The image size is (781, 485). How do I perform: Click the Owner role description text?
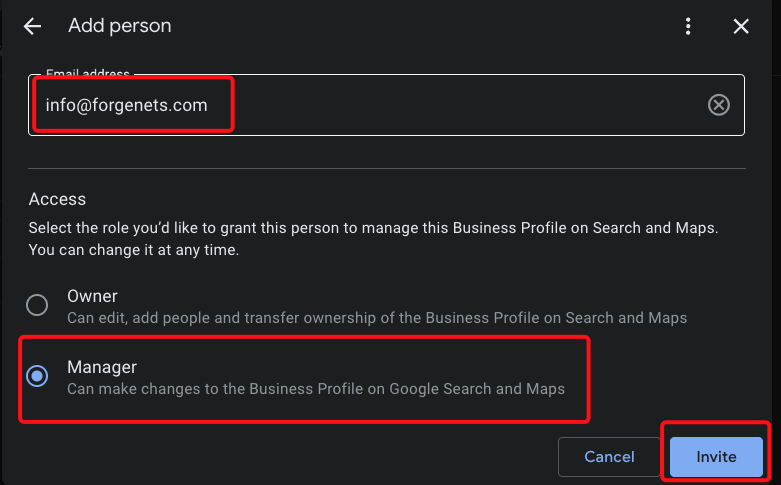tap(377, 318)
